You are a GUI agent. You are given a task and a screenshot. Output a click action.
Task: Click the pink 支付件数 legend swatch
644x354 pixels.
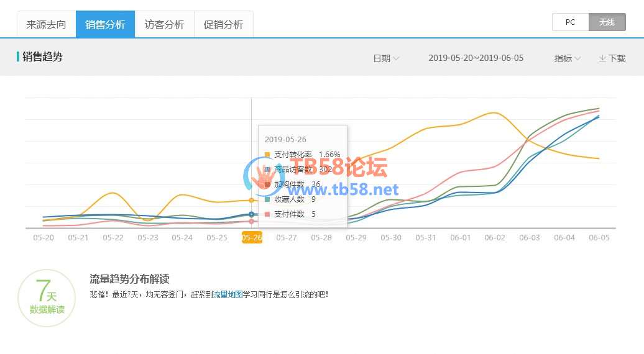click(x=267, y=214)
